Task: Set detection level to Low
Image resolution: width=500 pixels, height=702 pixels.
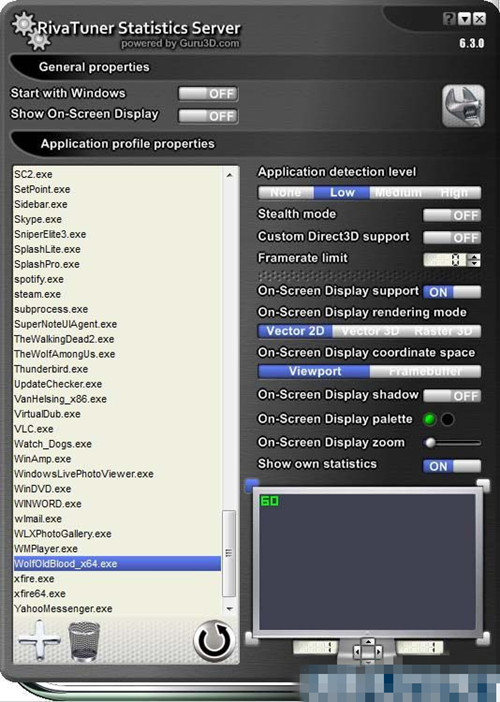Action: (x=342, y=193)
